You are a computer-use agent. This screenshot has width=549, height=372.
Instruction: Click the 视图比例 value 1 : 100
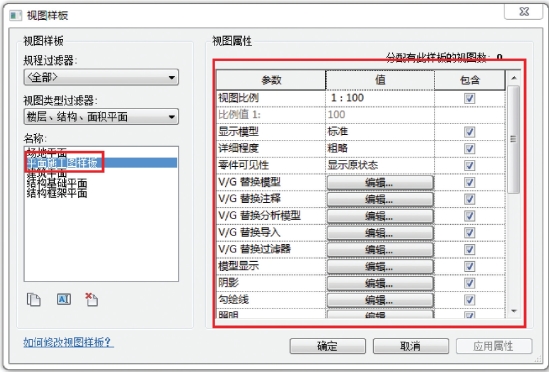point(380,98)
